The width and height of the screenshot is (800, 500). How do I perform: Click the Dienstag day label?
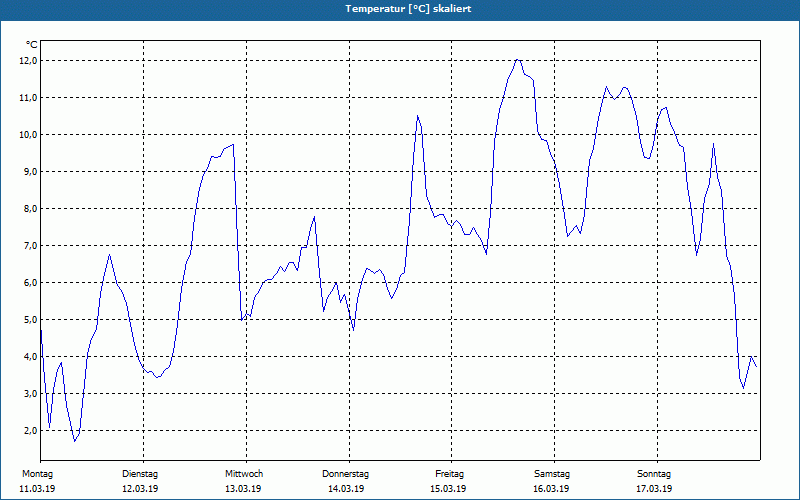pyautogui.click(x=140, y=474)
